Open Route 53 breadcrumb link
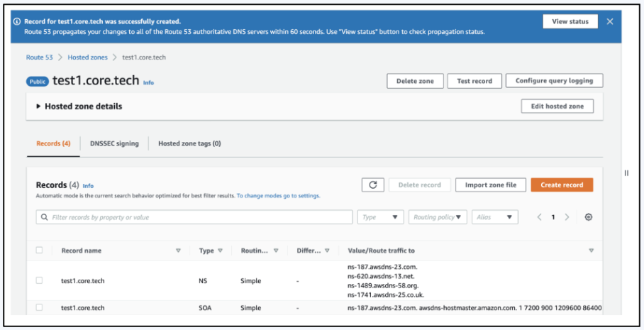Screen dimensions: 644x330 (40, 57)
